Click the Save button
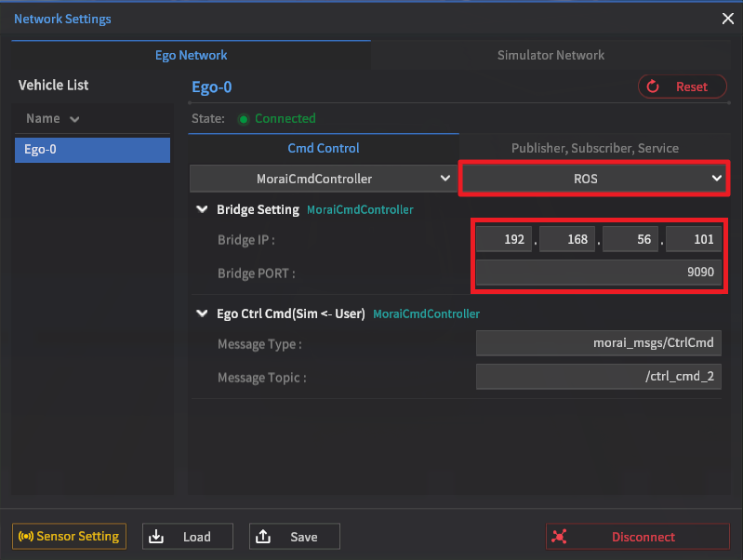Image resolution: width=743 pixels, height=560 pixels. 294,537
